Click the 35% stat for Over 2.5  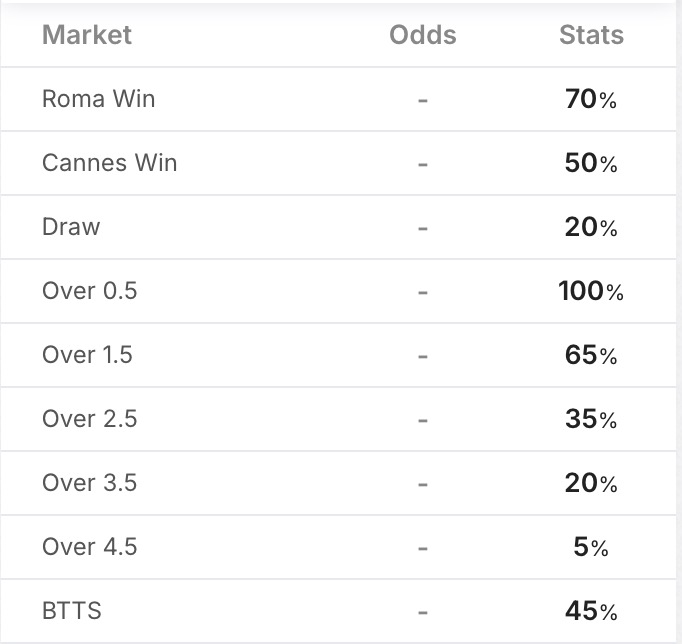pos(591,419)
